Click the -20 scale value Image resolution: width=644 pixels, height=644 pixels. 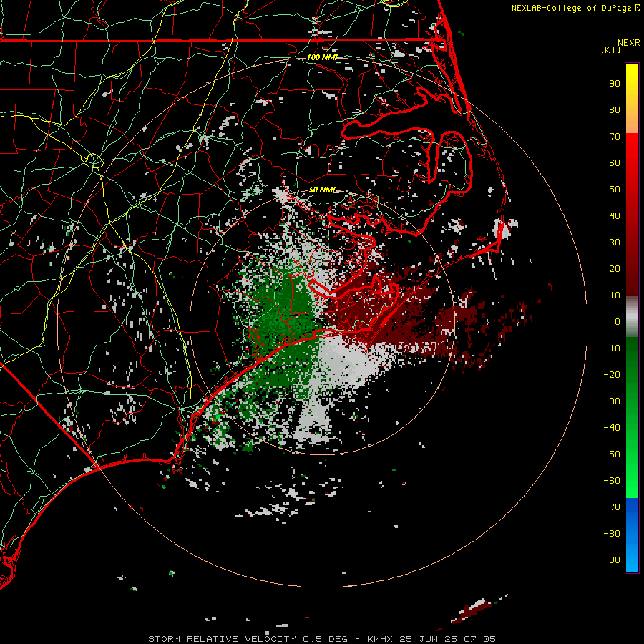coord(612,375)
